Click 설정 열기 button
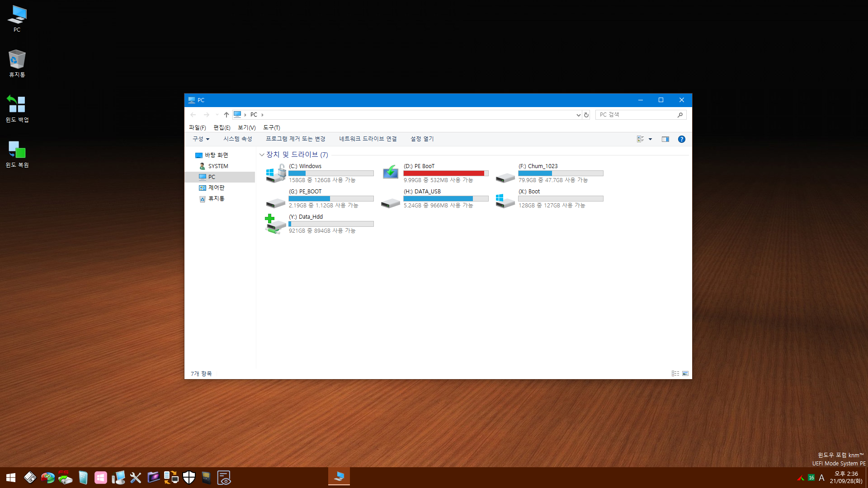The image size is (868, 488). [x=422, y=139]
